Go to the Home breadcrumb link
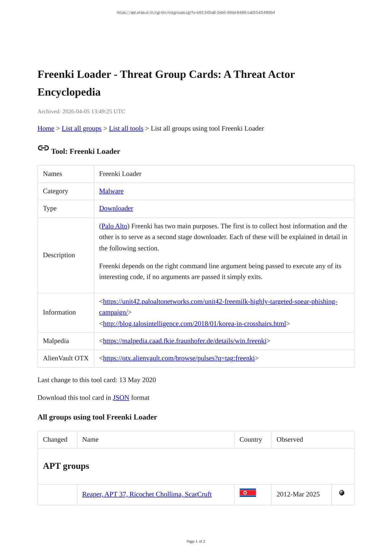The height and width of the screenshot is (554, 392). coord(46,128)
